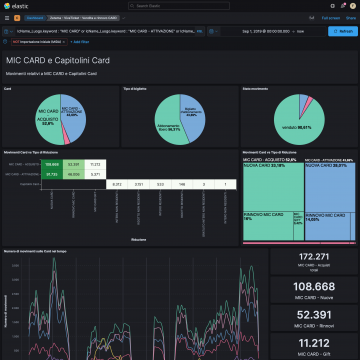Open the saved query menu dropdown
Image resolution: width=360 pixels, height=360 pixels.
click(x=8, y=31)
